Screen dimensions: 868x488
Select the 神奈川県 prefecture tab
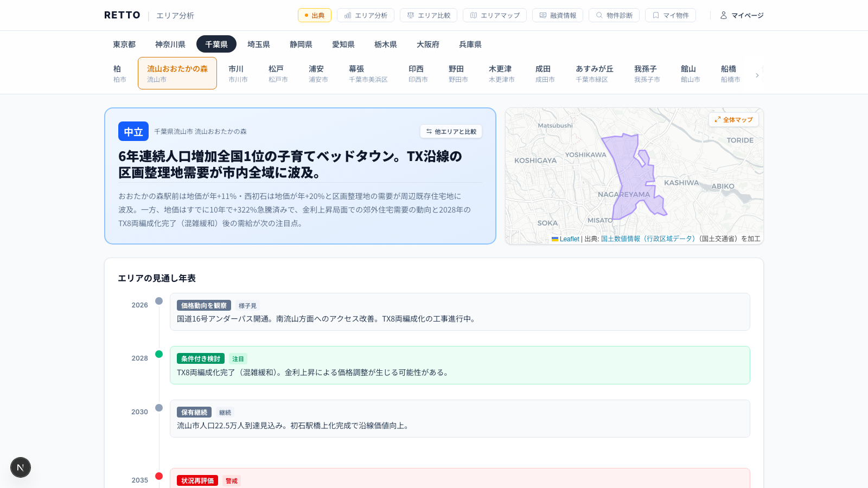tap(170, 44)
